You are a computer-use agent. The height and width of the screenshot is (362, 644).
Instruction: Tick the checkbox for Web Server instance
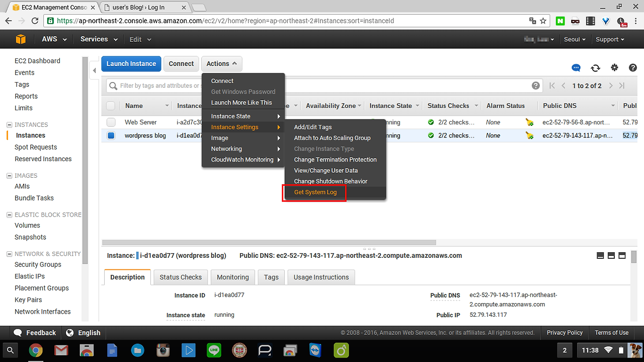point(111,122)
